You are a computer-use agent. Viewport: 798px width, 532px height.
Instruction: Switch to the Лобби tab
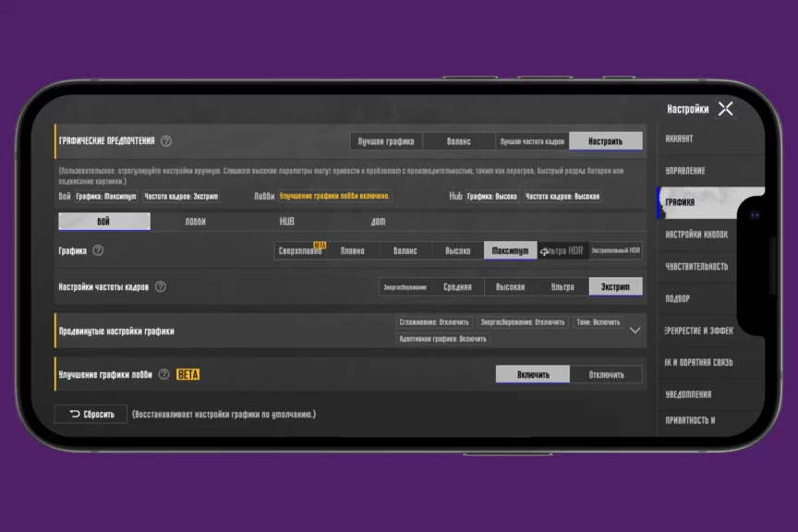[196, 222]
